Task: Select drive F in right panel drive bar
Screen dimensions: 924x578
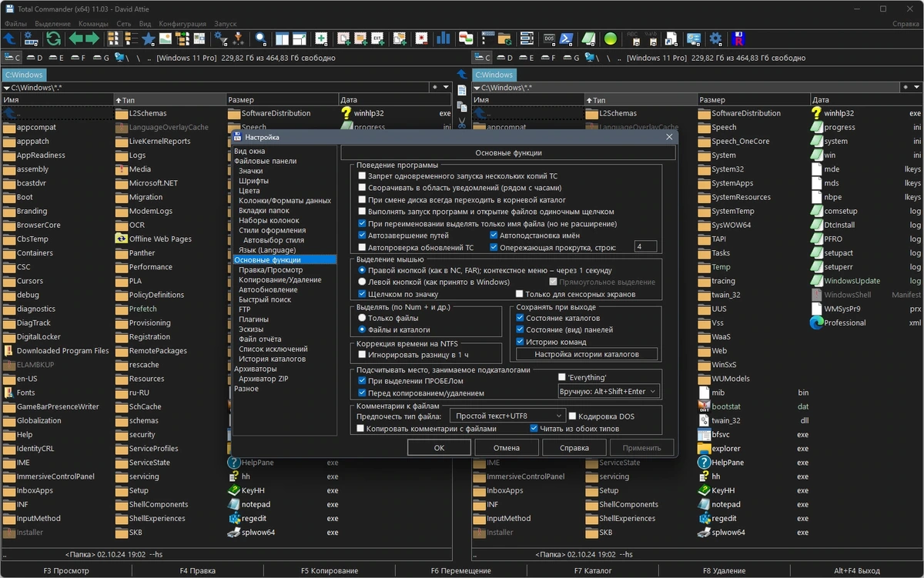Action: pos(549,58)
